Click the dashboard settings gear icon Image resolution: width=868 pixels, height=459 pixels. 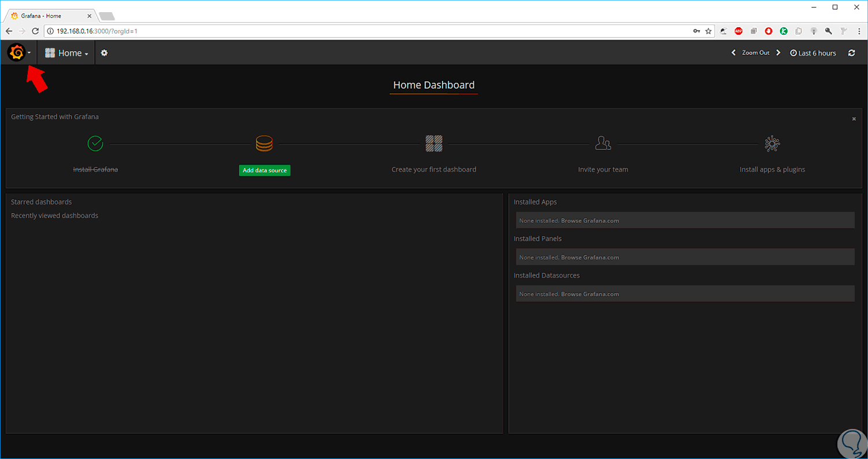coord(104,53)
